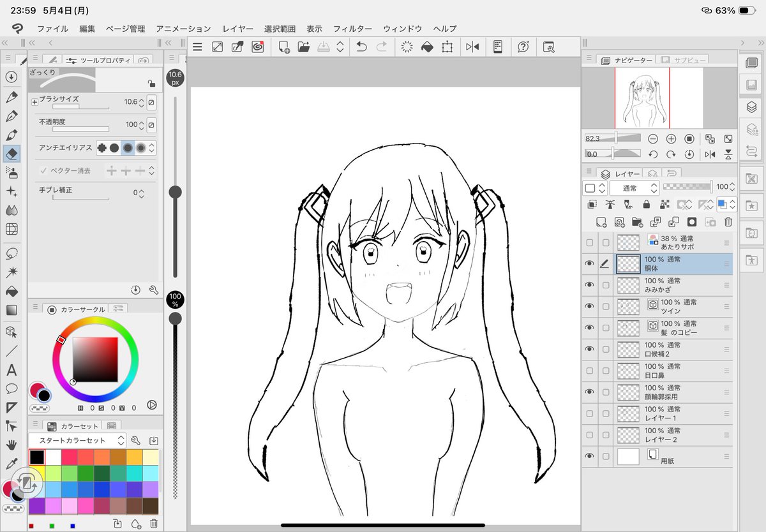The height and width of the screenshot is (532, 766).
Task: Hide the ツイン layer
Action: pyautogui.click(x=589, y=307)
